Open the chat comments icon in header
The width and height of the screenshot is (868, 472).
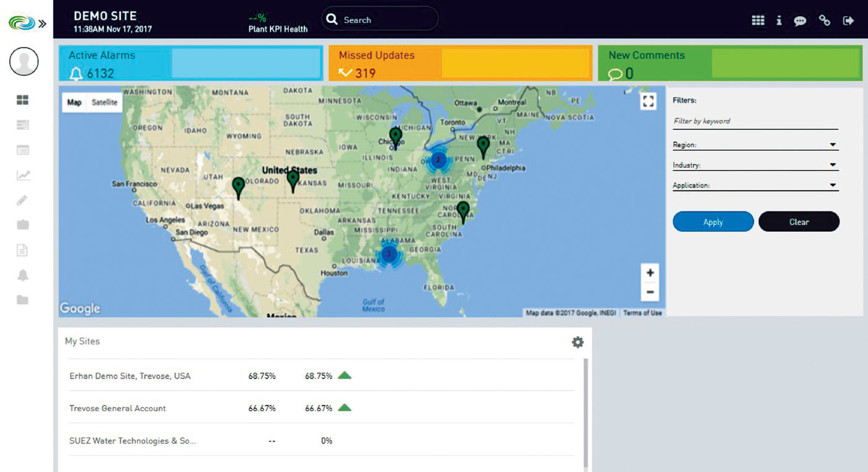click(800, 20)
